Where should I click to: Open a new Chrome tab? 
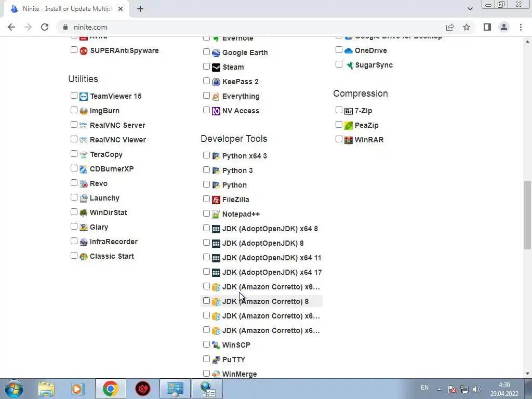pos(140,9)
